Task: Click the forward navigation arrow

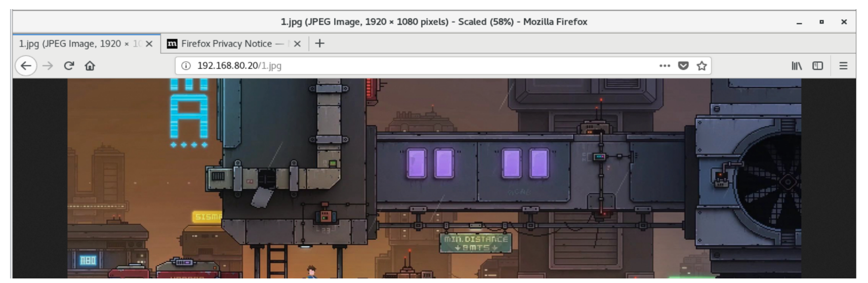Action: (x=48, y=66)
